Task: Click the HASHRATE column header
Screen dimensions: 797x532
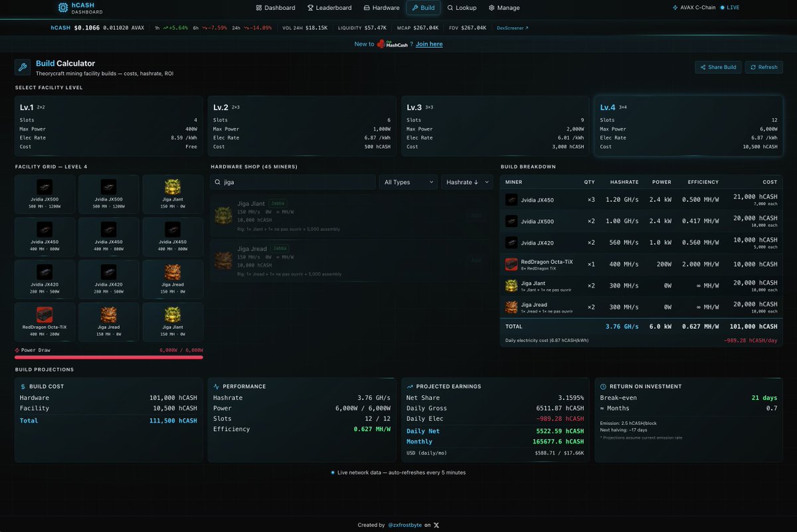Action: (624, 182)
